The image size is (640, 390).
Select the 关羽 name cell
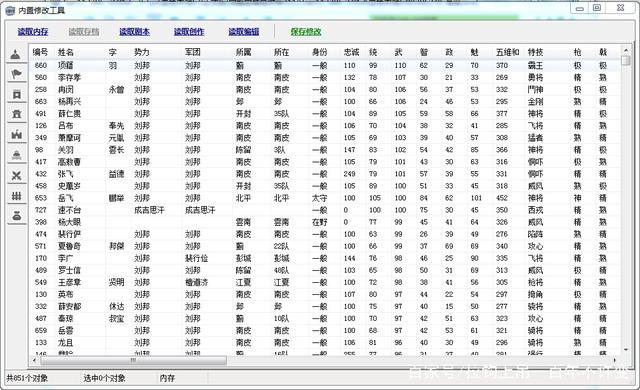66,150
